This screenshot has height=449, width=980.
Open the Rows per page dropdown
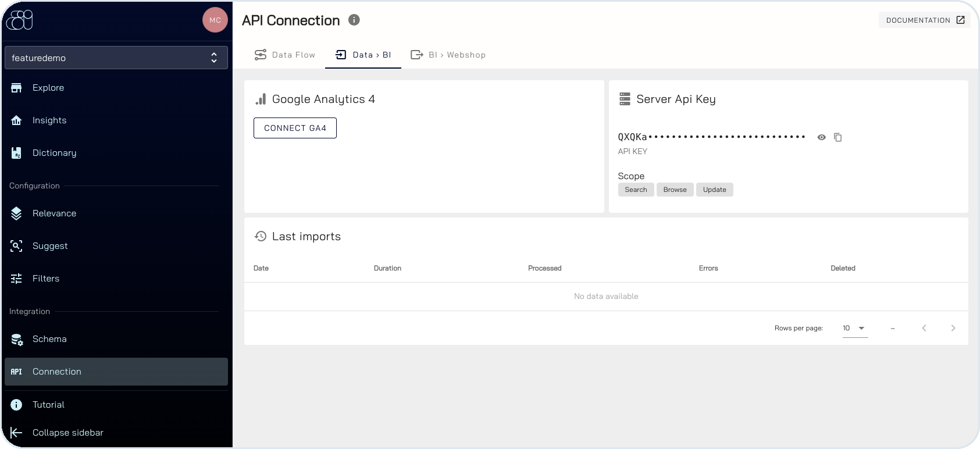coord(855,328)
